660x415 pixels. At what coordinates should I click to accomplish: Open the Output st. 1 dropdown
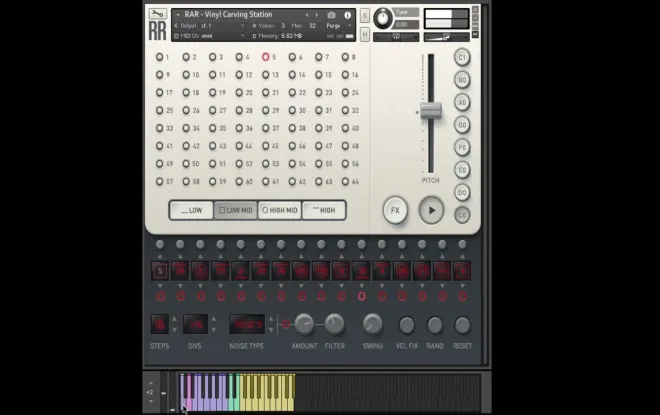[242, 26]
